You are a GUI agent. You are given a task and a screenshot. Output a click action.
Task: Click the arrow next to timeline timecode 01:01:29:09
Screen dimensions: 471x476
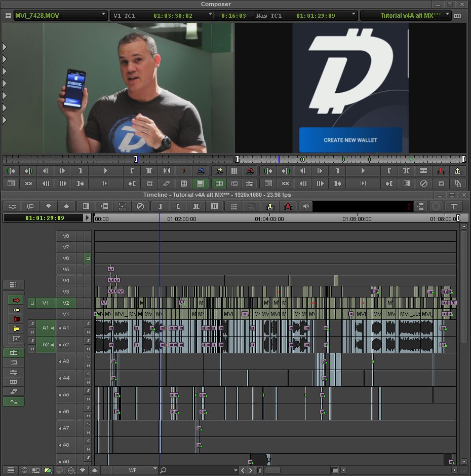(x=87, y=217)
